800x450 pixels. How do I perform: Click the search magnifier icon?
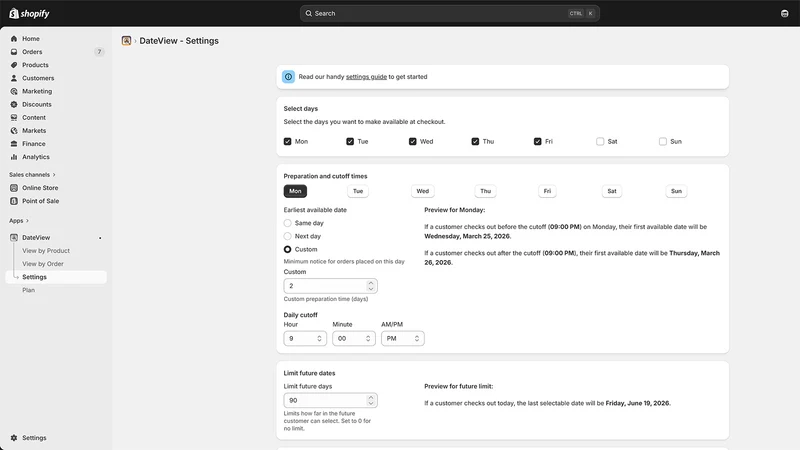point(309,13)
